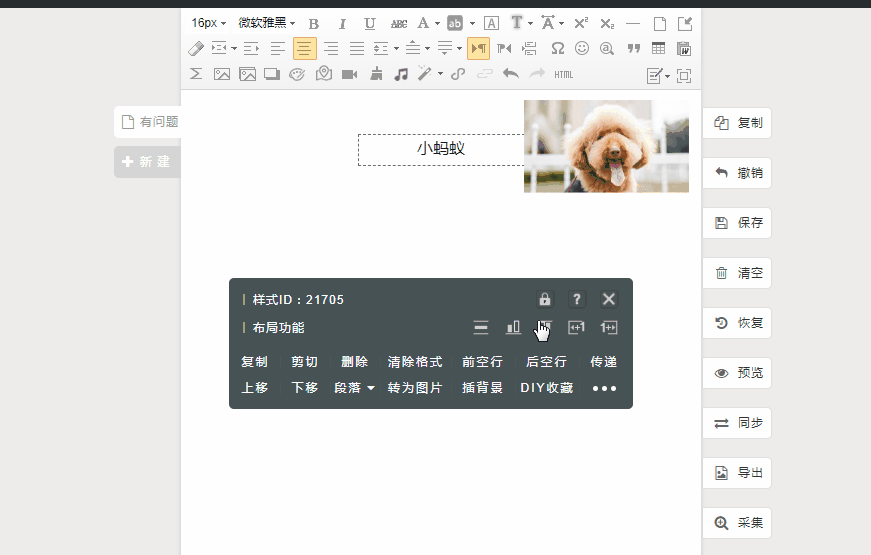Click the format brush icon
The height and width of the screenshot is (555, 871).
tap(376, 74)
